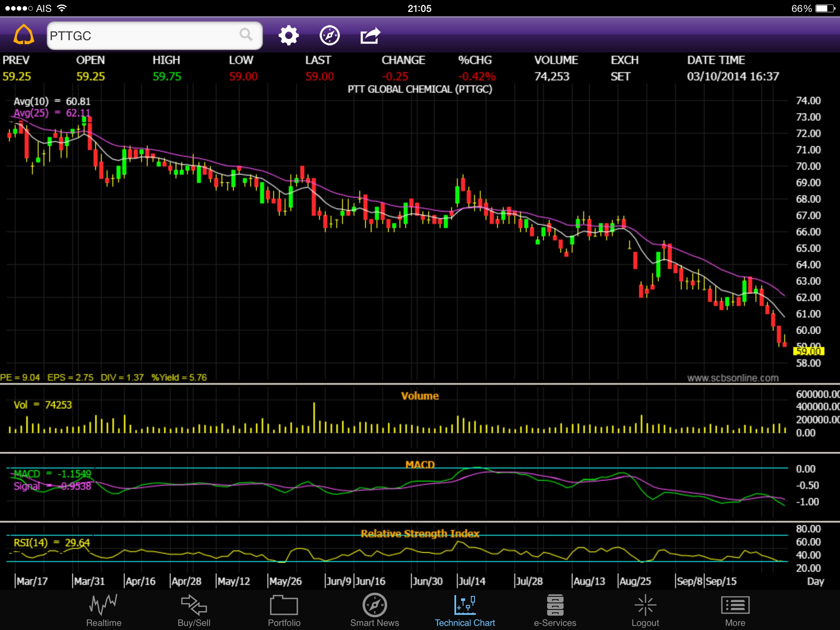This screenshot has width=840, height=630.
Task: Tap the yellow 59.00 last price marker
Action: coord(808,351)
